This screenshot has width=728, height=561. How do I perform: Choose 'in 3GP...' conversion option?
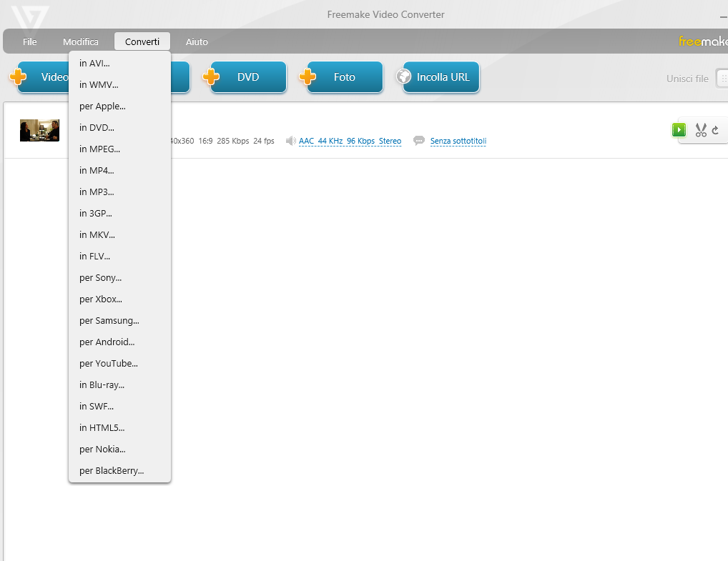[120, 213]
